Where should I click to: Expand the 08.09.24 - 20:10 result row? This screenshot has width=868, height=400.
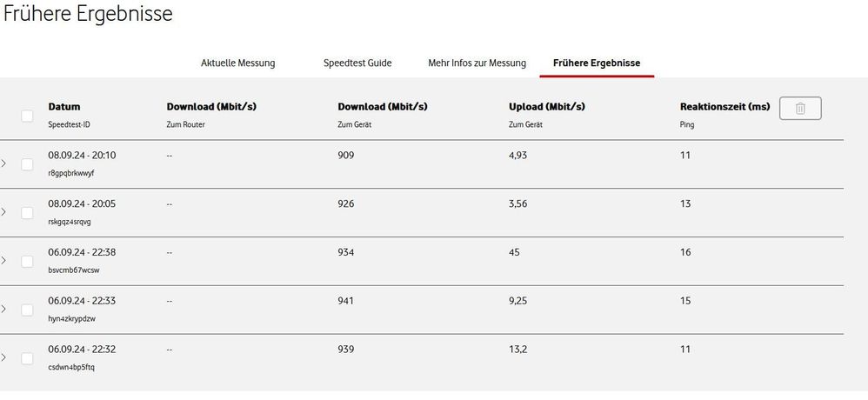point(4,163)
